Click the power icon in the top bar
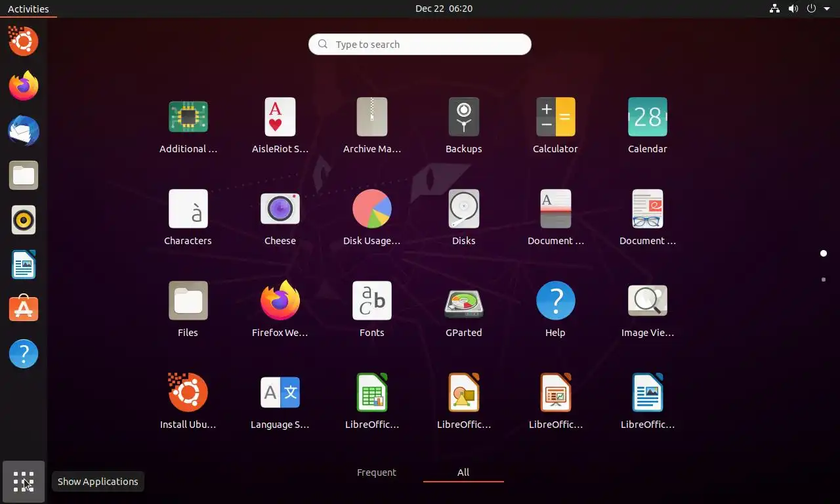 (812, 9)
